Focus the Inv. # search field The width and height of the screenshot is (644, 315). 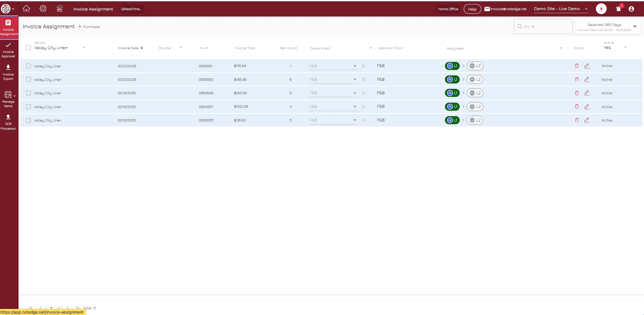click(543, 26)
